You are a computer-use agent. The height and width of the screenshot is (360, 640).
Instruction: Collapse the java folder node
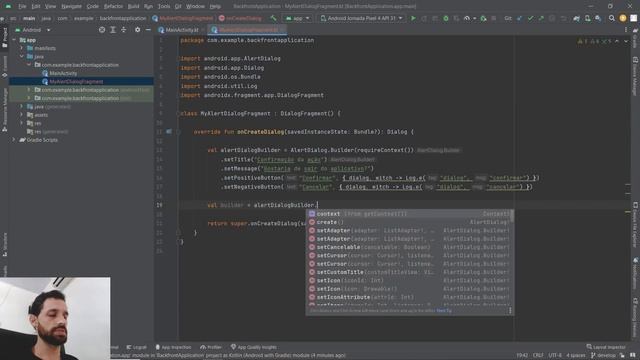(x=22, y=56)
